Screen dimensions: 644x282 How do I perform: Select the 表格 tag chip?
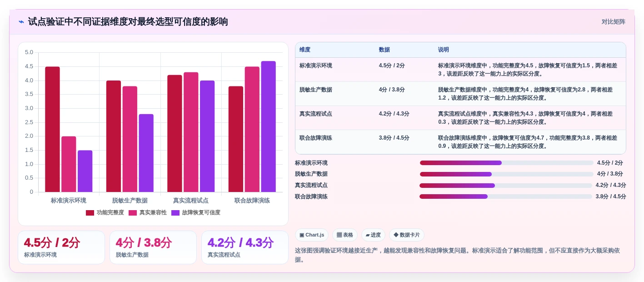[x=345, y=235]
